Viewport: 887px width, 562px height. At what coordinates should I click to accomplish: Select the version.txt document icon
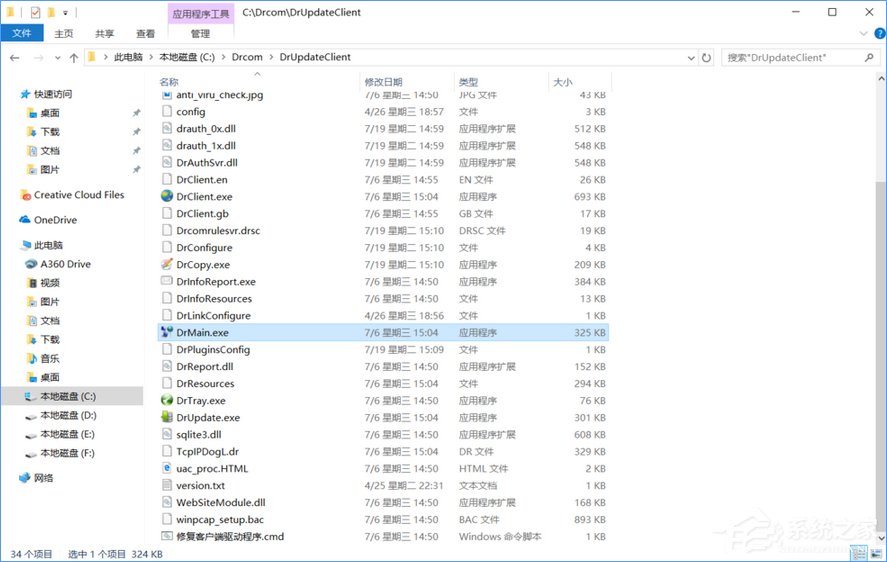166,485
